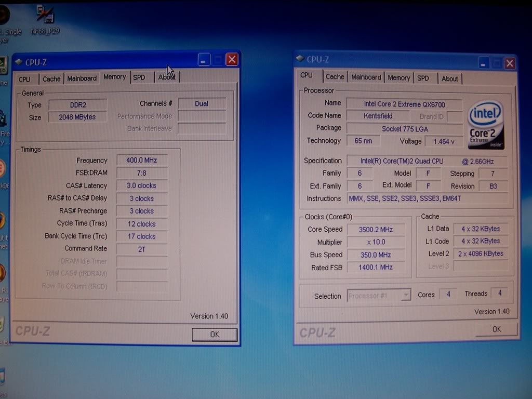Select the Bank Cycle Time value 17 clocks
Viewport: 532px width, 399px height.
pyautogui.click(x=142, y=236)
